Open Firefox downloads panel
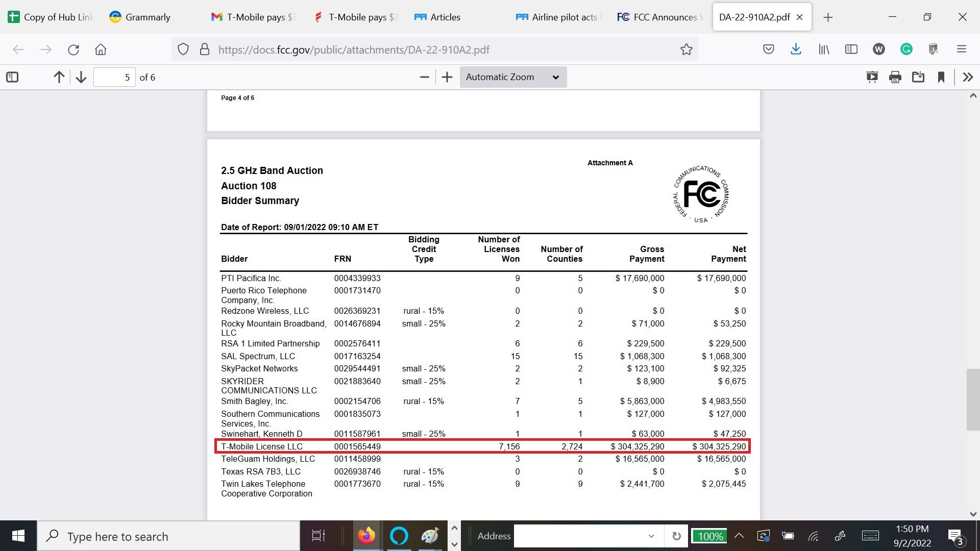This screenshot has width=980, height=551. (x=796, y=49)
